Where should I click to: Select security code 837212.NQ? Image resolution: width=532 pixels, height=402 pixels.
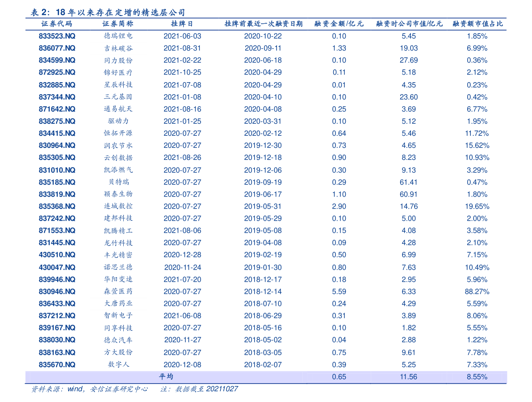[x=57, y=315]
